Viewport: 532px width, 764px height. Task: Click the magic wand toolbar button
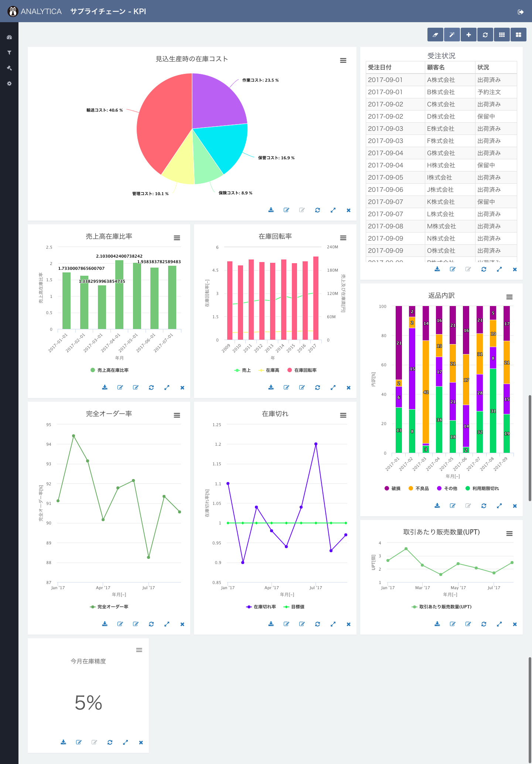pos(452,35)
